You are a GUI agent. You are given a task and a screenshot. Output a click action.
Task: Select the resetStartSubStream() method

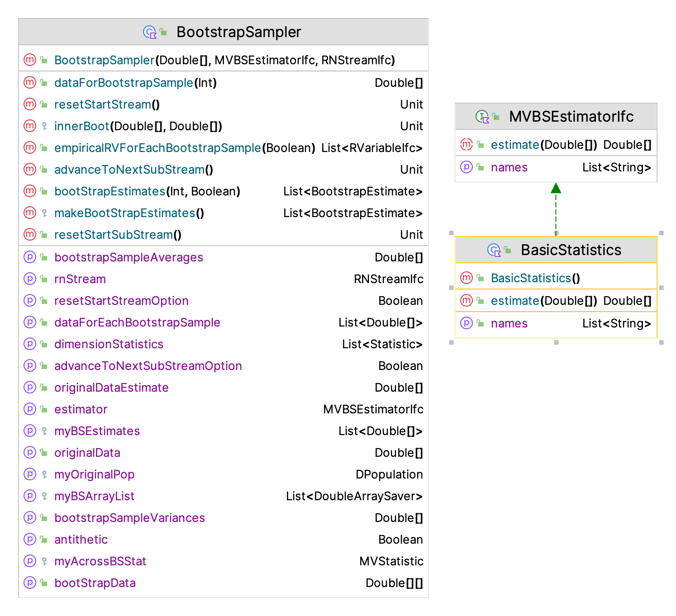pyautogui.click(x=118, y=235)
